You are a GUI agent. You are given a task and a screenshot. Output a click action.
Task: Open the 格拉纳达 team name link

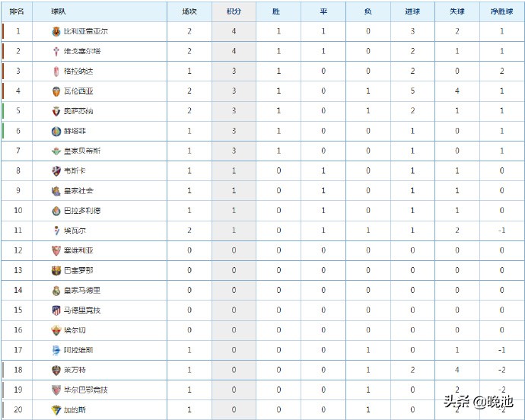(77, 71)
